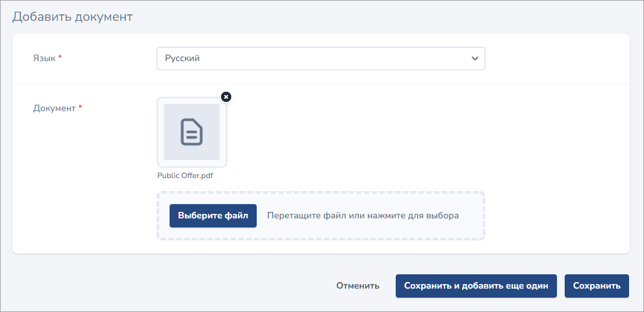Click Сохранить и добавить еще один

click(476, 285)
